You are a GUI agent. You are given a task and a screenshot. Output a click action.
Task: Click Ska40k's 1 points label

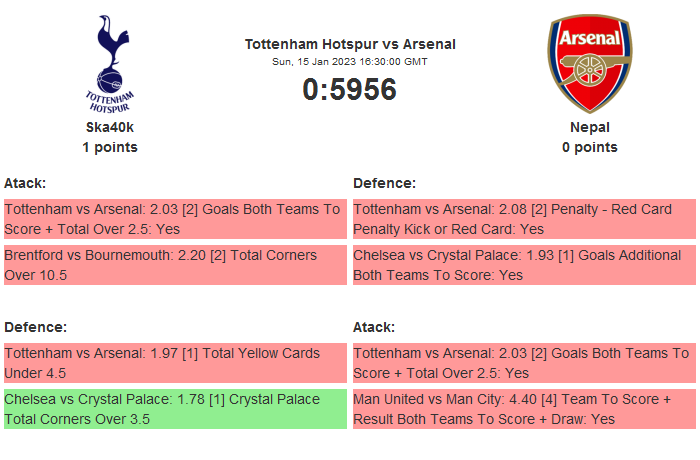(x=109, y=147)
